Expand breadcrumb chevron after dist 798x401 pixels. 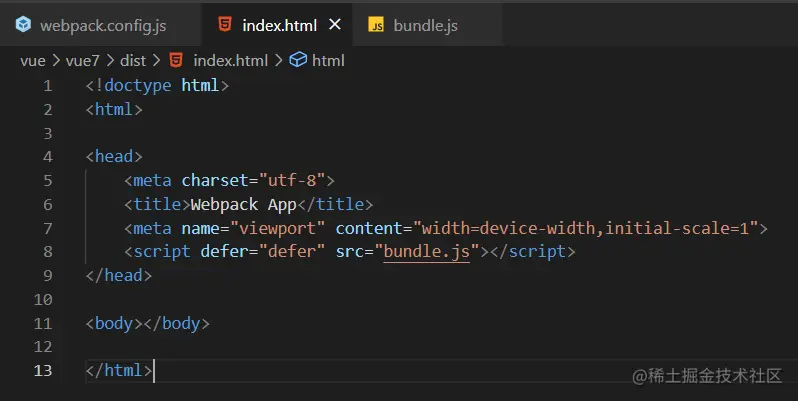click(157, 61)
